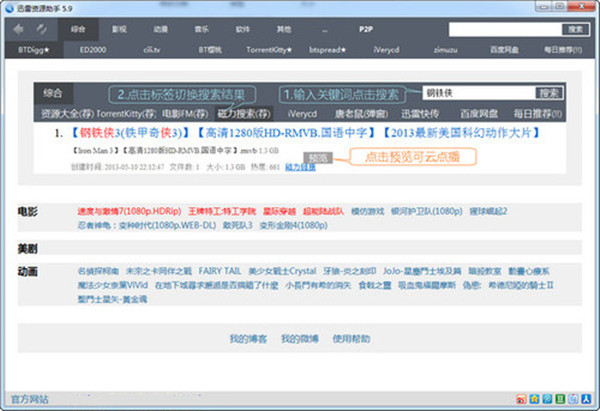
Task: Open the 名侦探柯南 anime link
Action: point(98,271)
